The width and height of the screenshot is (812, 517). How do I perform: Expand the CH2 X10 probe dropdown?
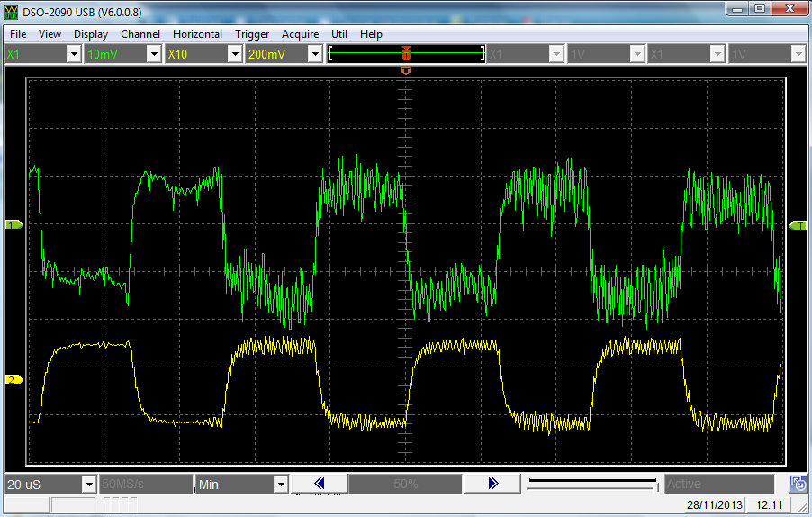click(234, 54)
